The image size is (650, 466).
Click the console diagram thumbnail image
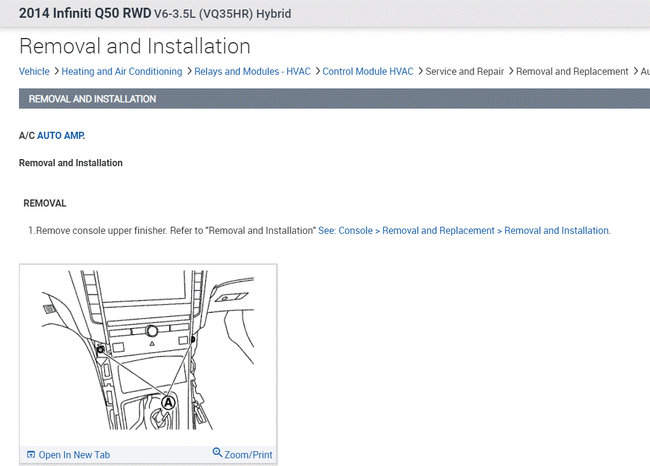[148, 350]
